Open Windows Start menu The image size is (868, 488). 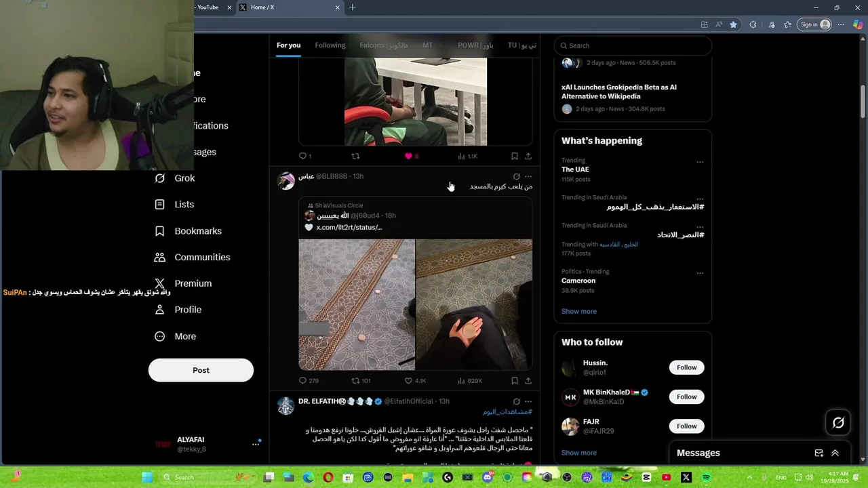click(x=146, y=477)
